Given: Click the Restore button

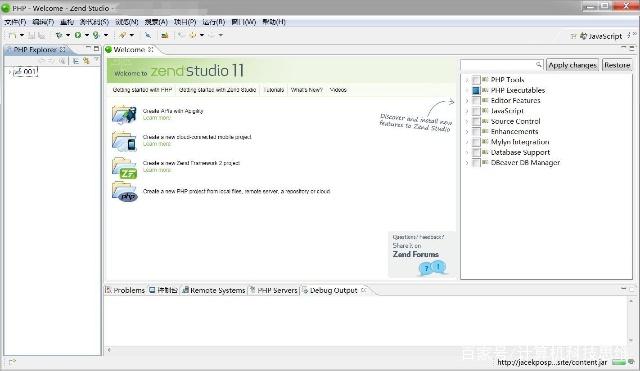Looking at the screenshot, I should (617, 65).
